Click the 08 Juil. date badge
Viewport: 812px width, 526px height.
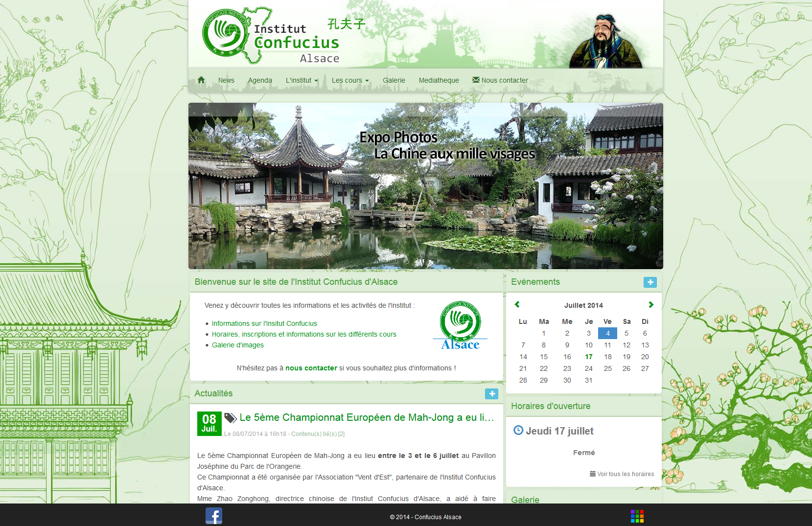tap(209, 423)
